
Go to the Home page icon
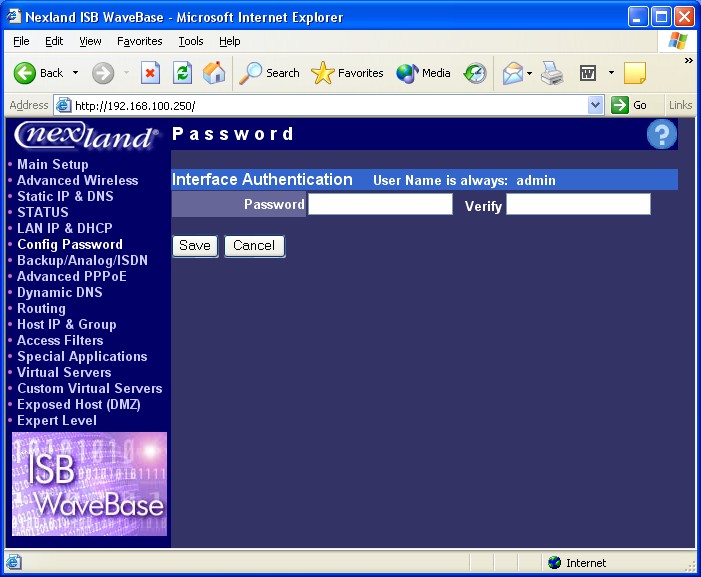pyautogui.click(x=214, y=73)
